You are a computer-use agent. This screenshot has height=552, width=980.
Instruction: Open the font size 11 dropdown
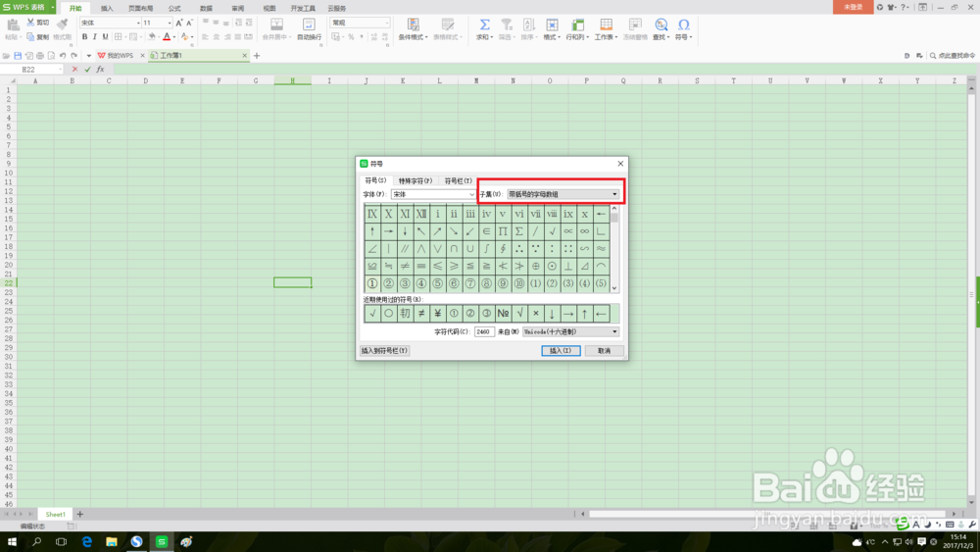pos(170,23)
